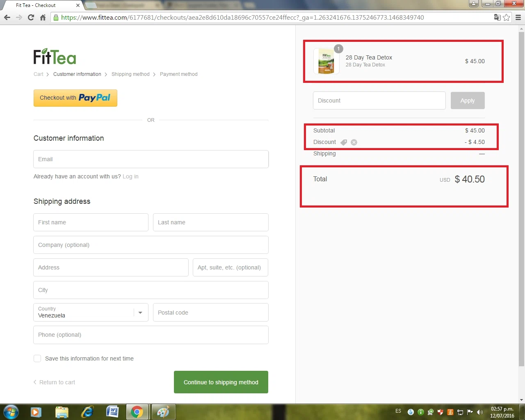Click the green padlock security icon
525x420 pixels.
(x=56, y=17)
